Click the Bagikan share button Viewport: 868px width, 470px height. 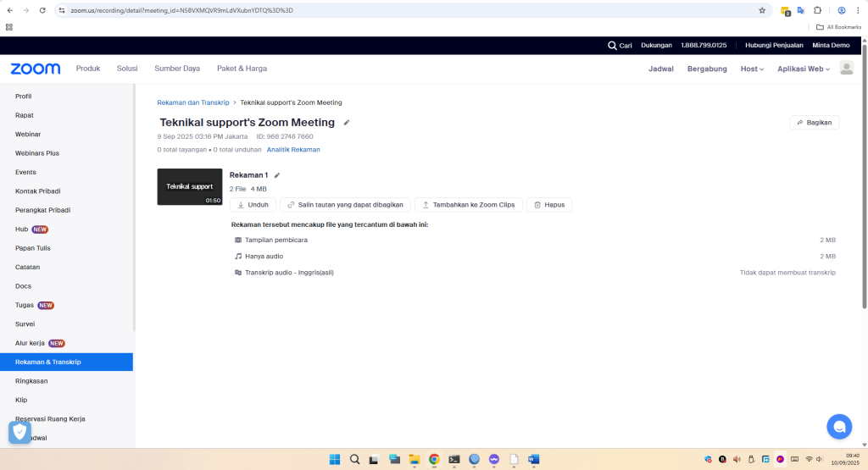coord(814,122)
